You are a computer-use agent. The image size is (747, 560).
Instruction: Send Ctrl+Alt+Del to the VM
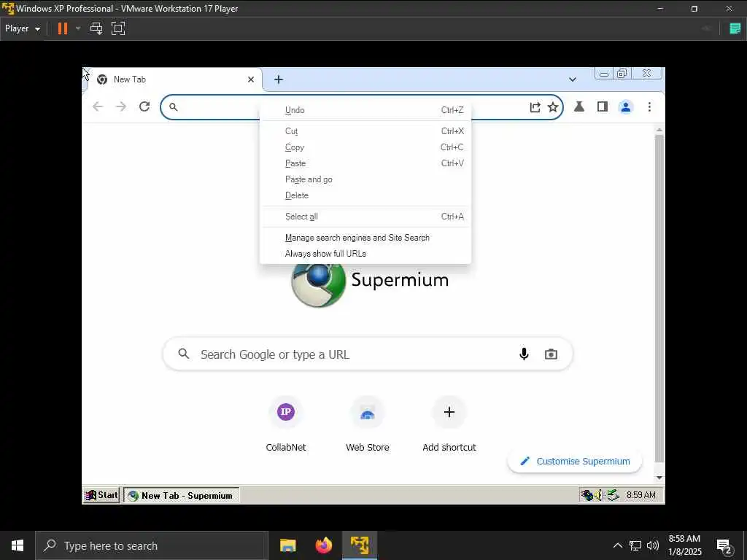(96, 28)
